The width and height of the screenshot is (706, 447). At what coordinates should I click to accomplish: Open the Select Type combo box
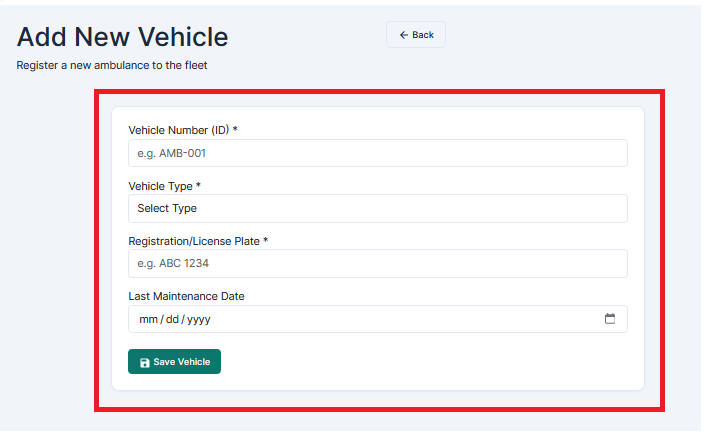pos(378,208)
